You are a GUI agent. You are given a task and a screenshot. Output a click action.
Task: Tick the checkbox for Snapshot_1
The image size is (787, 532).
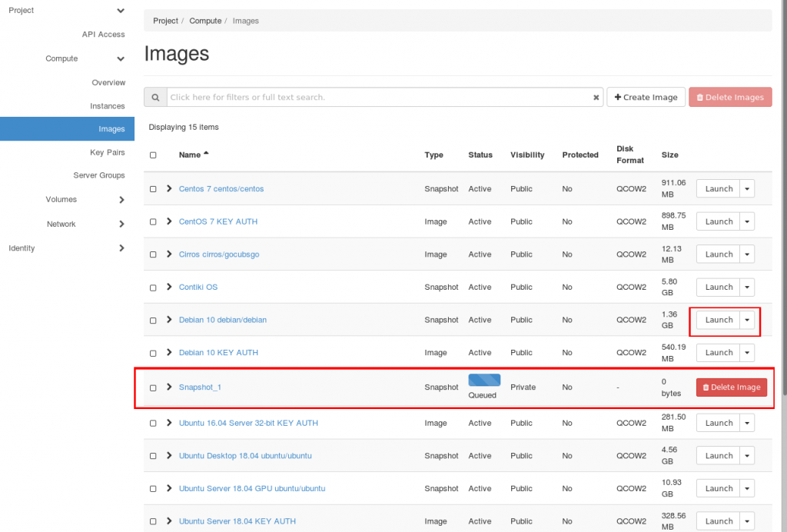[153, 387]
